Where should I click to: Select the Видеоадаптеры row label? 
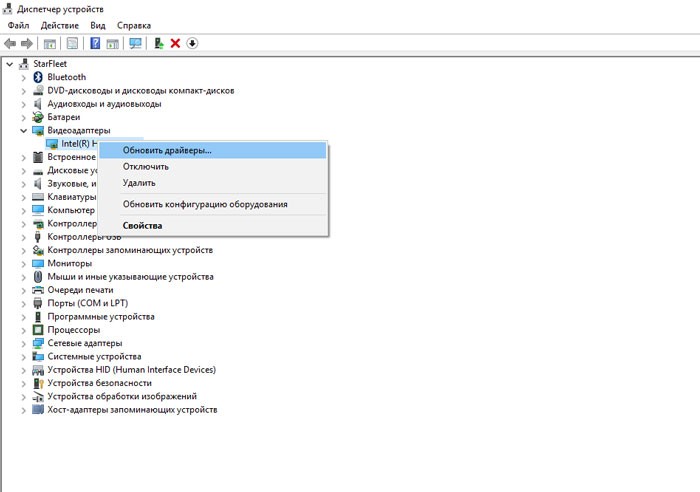click(79, 130)
